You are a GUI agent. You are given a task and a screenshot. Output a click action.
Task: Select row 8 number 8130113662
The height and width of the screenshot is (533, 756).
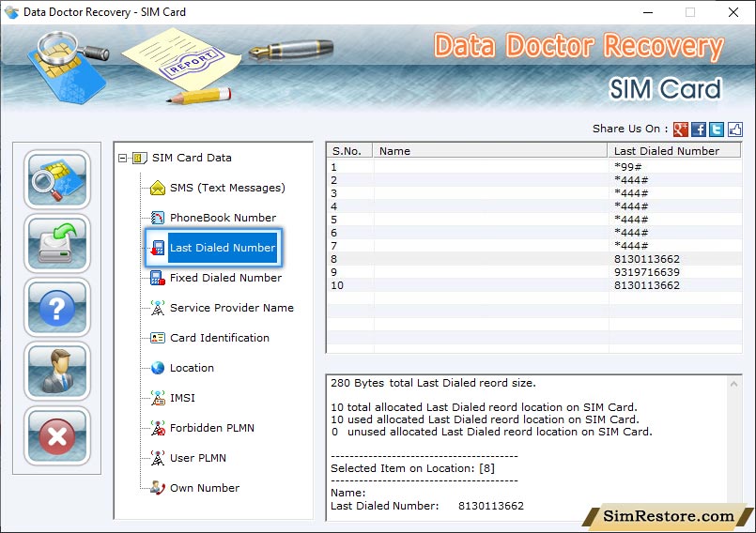(534, 259)
